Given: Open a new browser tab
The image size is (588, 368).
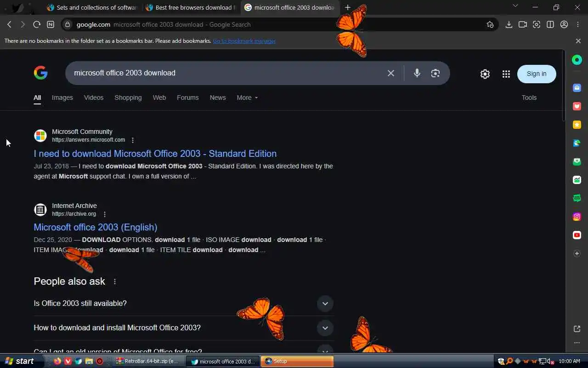Looking at the screenshot, I should click(348, 7).
